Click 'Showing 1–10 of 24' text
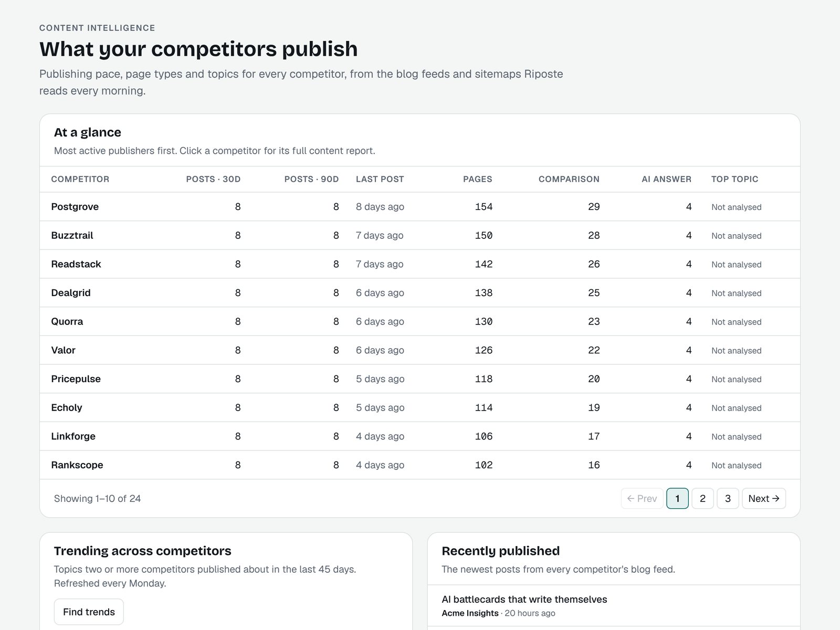Screen dimensions: 840x630 [98, 498]
